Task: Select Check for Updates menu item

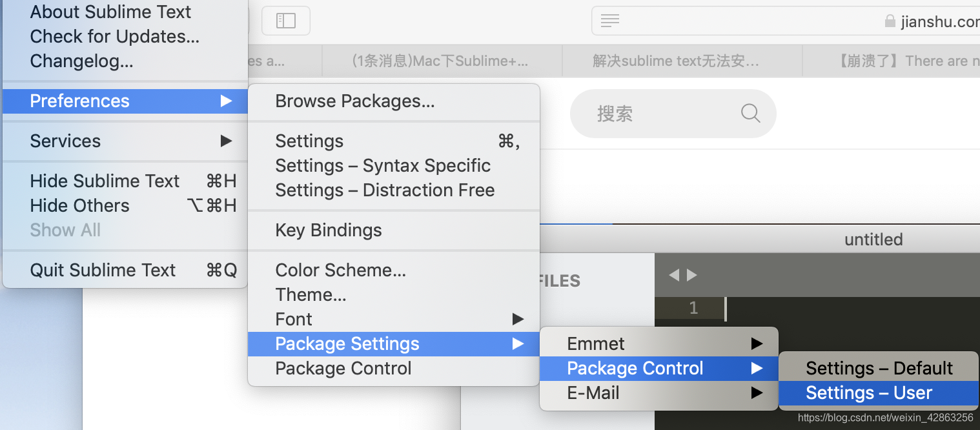Action: click(x=125, y=36)
